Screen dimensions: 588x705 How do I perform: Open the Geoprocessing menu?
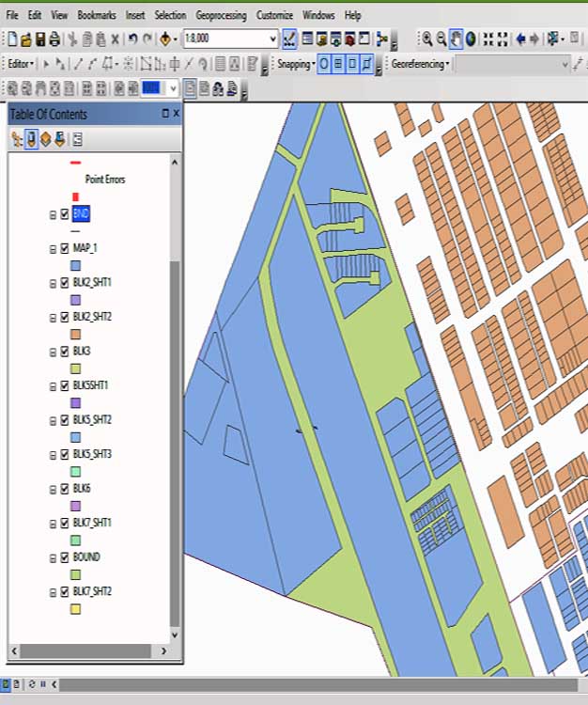[x=222, y=15]
